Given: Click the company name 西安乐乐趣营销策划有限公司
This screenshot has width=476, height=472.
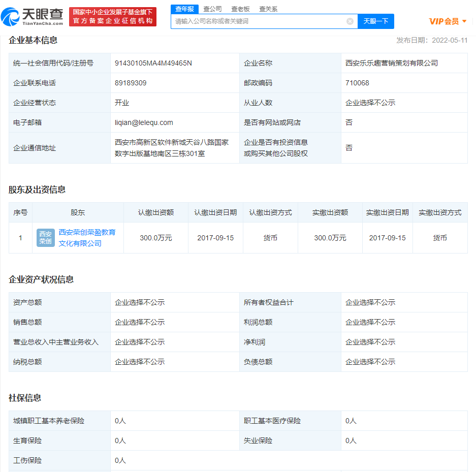Looking at the screenshot, I should (x=391, y=63).
